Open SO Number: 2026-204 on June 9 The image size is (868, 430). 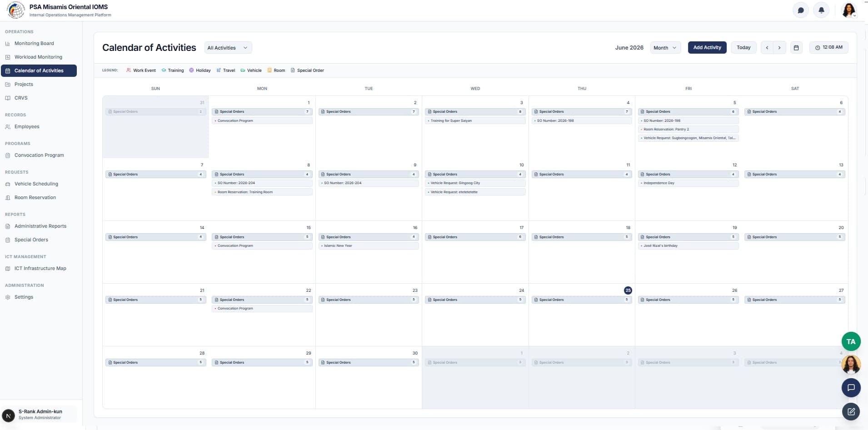tap(369, 183)
